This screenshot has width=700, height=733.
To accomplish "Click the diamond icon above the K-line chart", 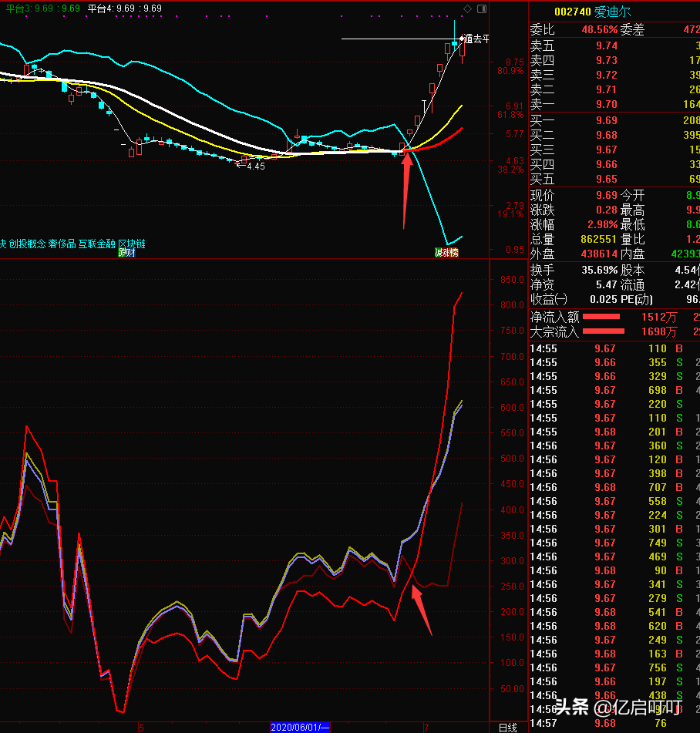I will pos(467,8).
